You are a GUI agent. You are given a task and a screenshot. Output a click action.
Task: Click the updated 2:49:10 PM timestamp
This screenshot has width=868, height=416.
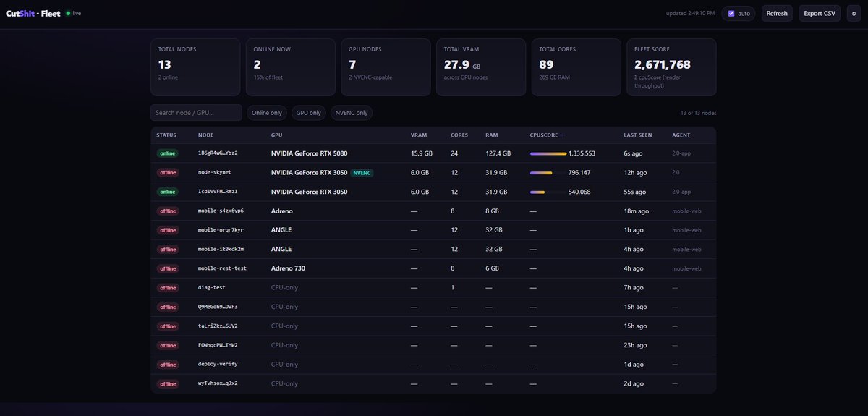point(690,13)
